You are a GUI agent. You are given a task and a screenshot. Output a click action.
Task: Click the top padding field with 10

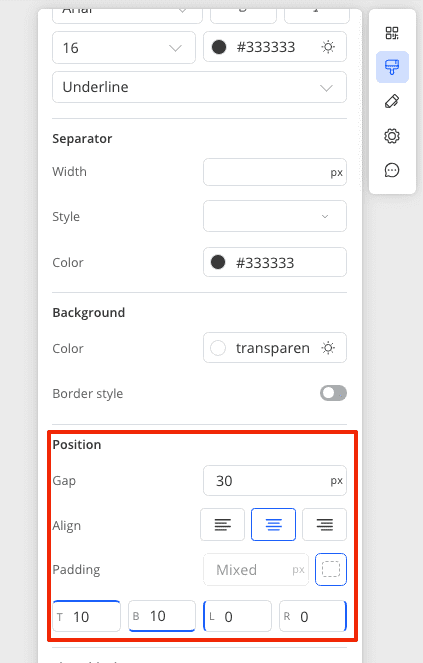87,616
